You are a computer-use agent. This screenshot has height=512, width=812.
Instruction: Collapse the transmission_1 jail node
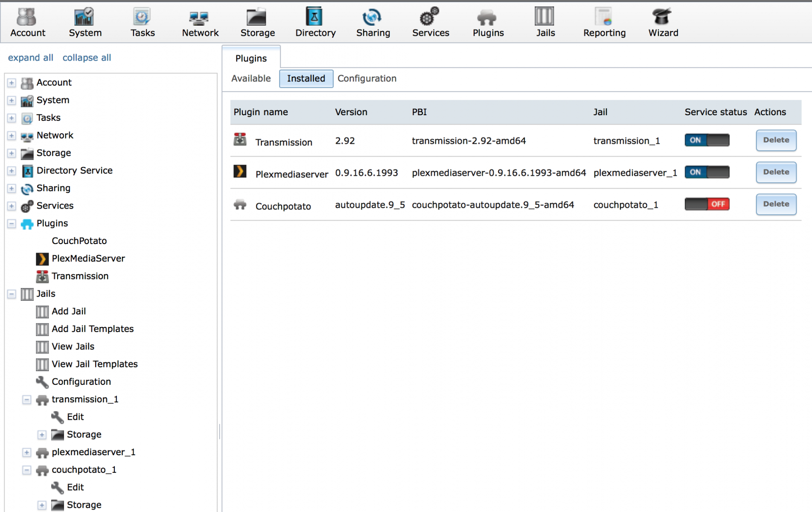(26, 400)
